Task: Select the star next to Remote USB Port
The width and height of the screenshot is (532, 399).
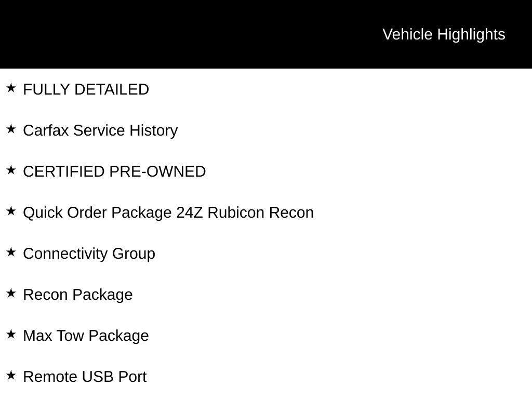Action: click(x=11, y=376)
